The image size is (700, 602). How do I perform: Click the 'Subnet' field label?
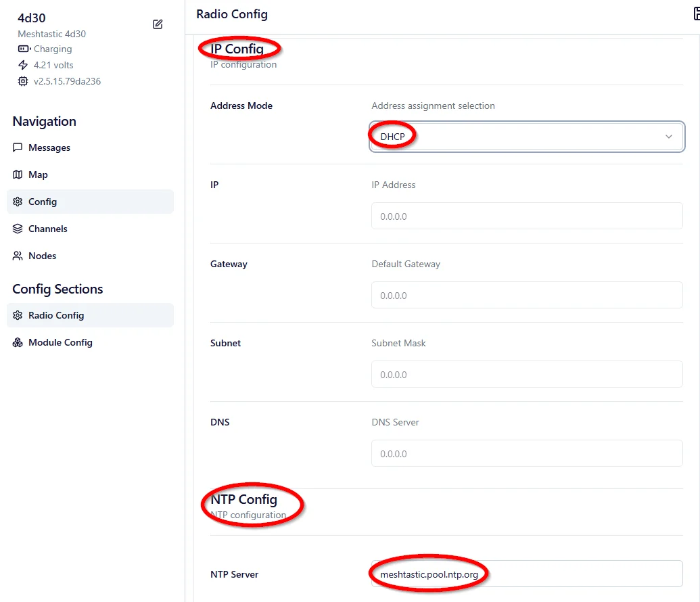[225, 343]
